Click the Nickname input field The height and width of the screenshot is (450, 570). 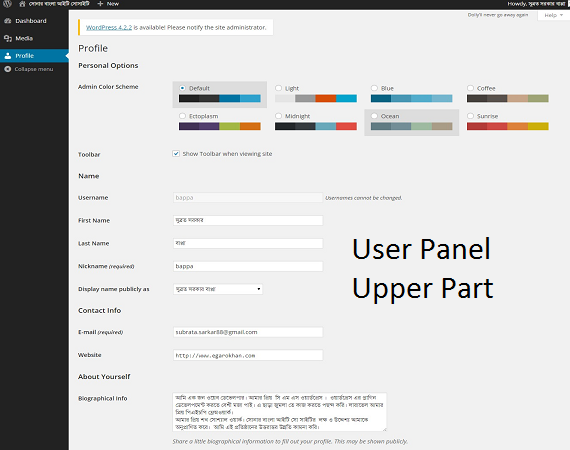click(248, 266)
